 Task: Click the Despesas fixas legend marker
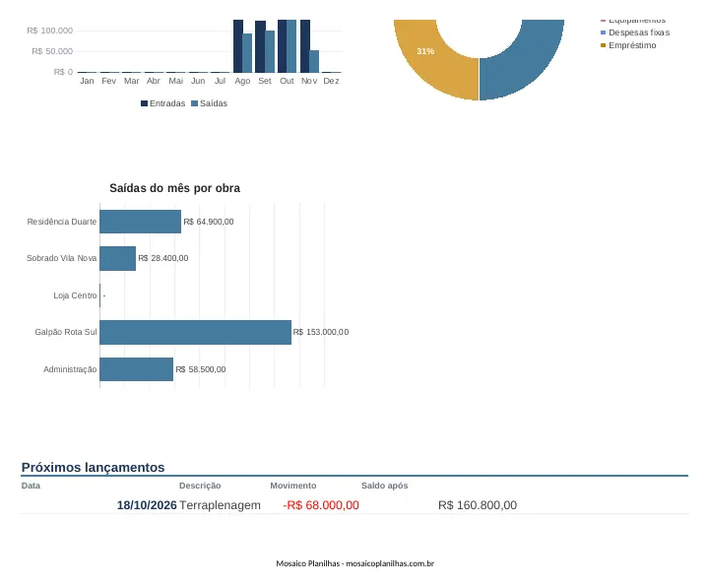[x=603, y=33]
